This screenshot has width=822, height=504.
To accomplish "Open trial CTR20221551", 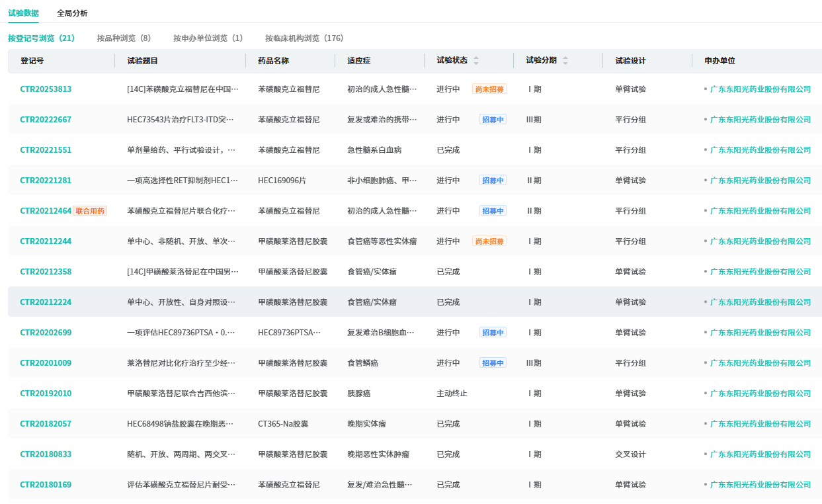I will point(46,150).
